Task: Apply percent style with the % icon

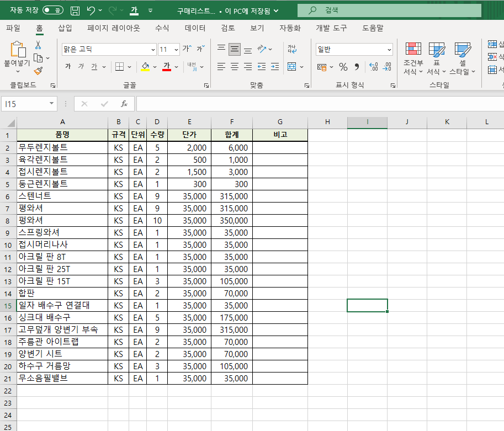Action: pyautogui.click(x=343, y=67)
